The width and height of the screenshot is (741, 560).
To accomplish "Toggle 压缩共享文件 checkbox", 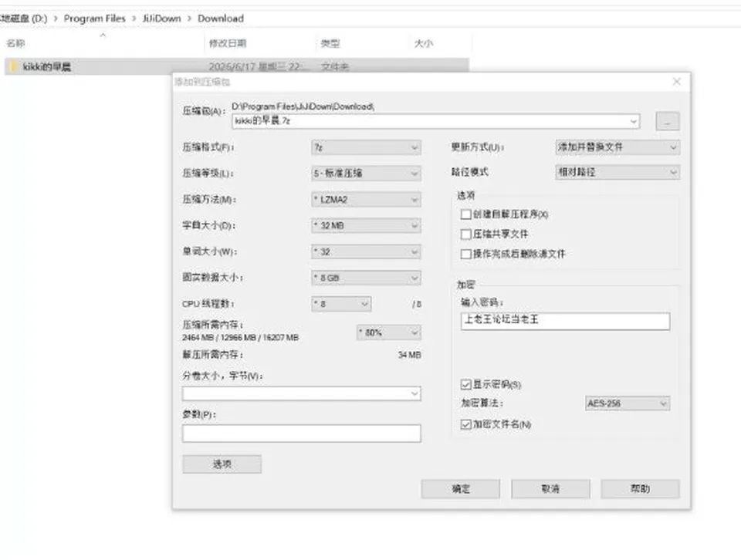I will click(x=466, y=234).
